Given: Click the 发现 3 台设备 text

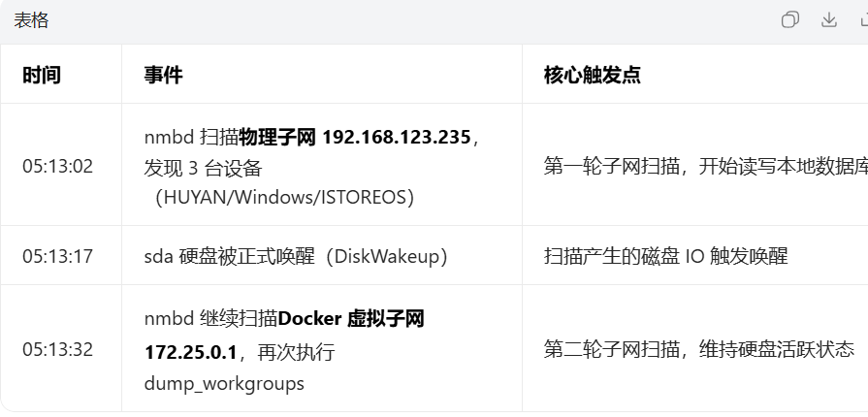Looking at the screenshot, I should pyautogui.click(x=204, y=168).
